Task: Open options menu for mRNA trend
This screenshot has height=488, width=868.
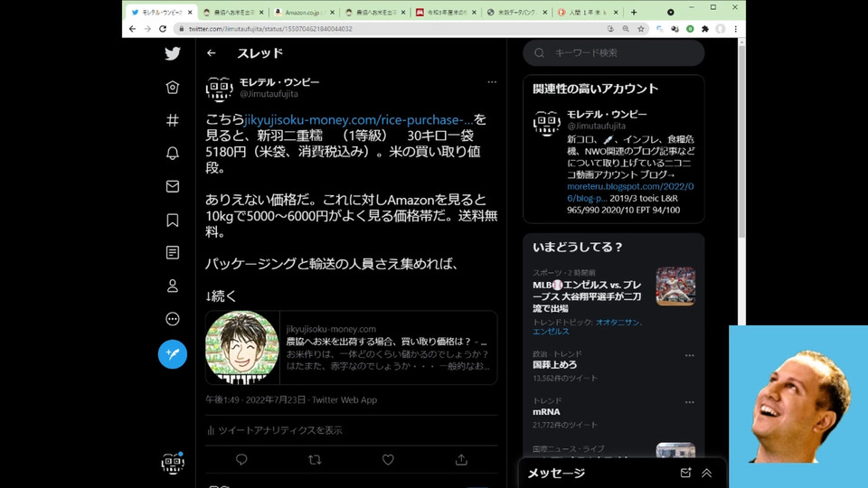Action: click(x=689, y=402)
